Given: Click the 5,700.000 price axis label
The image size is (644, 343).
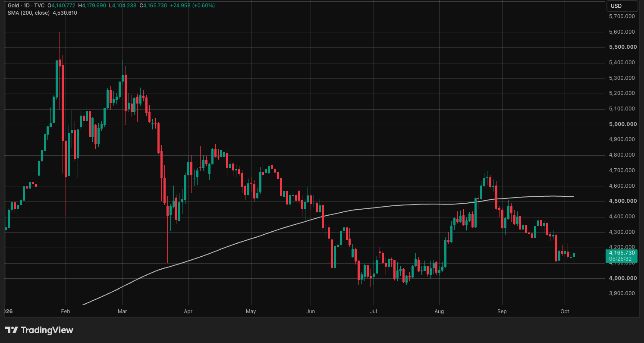Looking at the screenshot, I should click(x=621, y=16).
